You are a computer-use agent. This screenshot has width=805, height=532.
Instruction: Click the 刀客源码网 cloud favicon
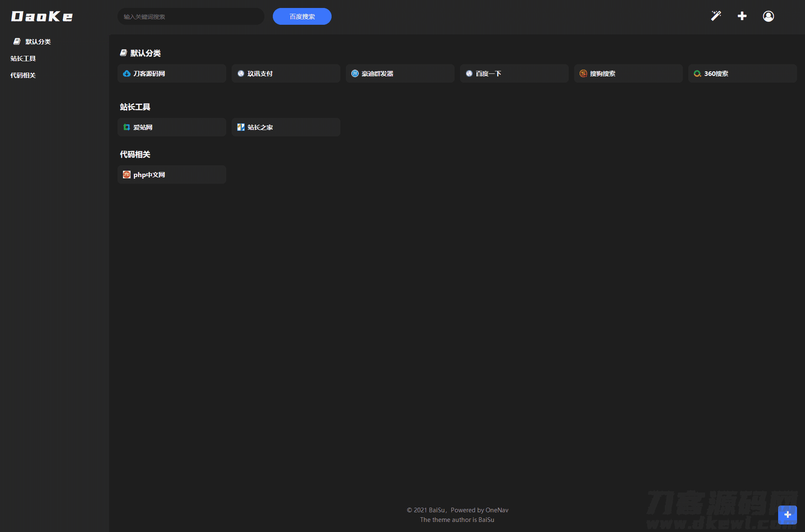pos(127,73)
